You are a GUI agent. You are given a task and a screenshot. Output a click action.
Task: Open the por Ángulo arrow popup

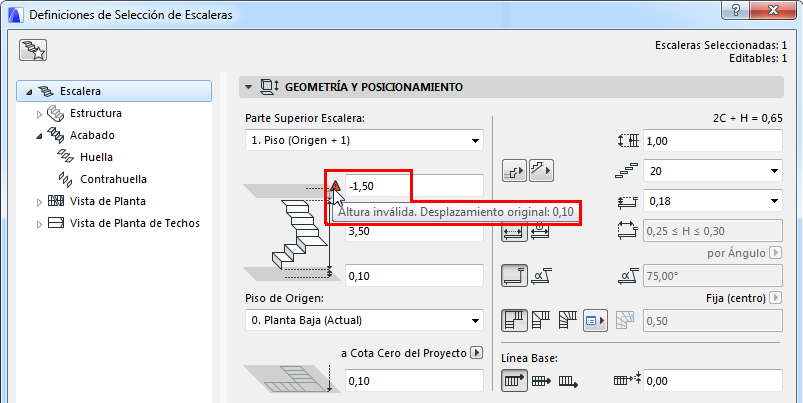click(776, 253)
